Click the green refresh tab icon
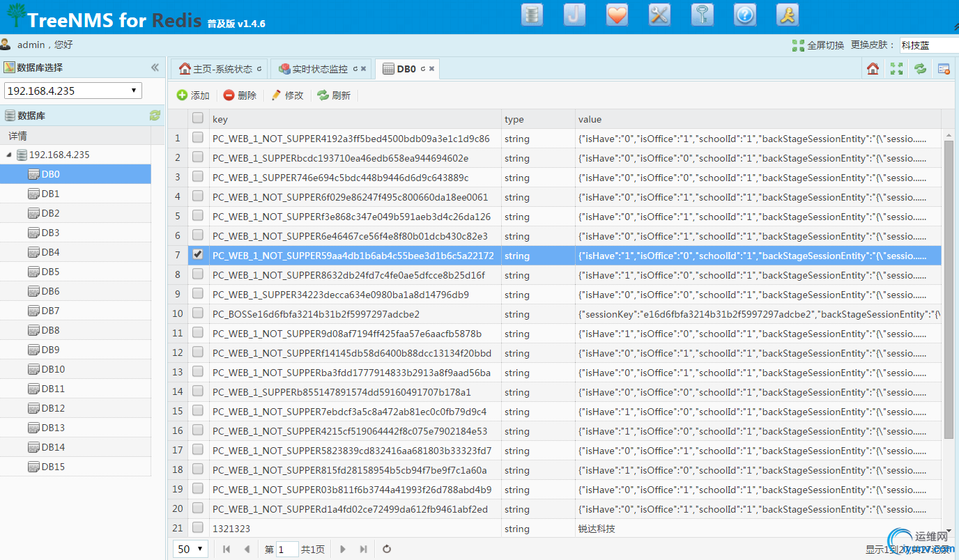Viewport: 959px width, 560px height. pyautogui.click(x=921, y=68)
